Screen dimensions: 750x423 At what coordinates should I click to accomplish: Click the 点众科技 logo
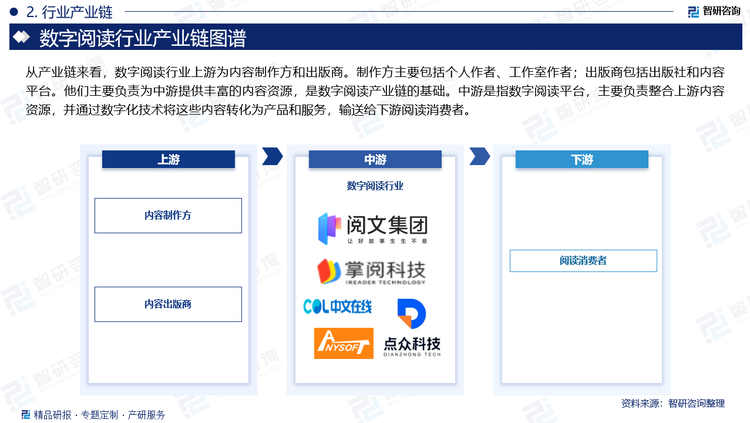[x=412, y=328]
